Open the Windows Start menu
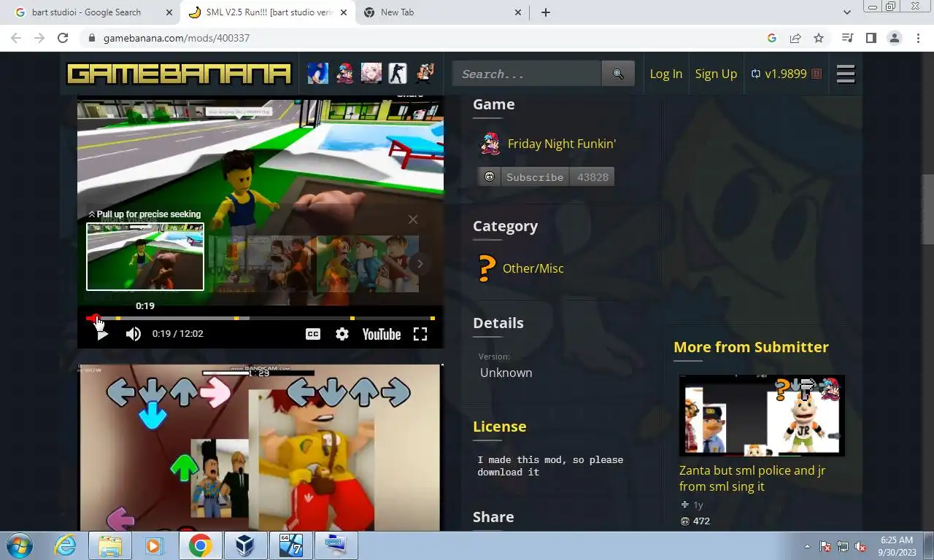This screenshot has height=560, width=934. point(20,545)
